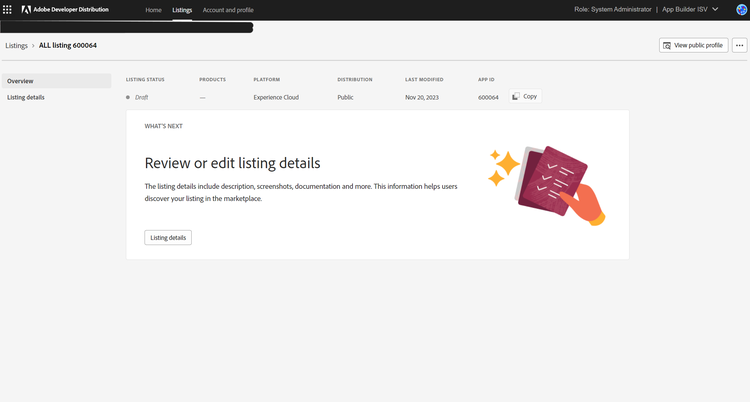The width and height of the screenshot is (750, 402).
Task: Click the LAST MODIFIED column header
Action: coord(424,79)
